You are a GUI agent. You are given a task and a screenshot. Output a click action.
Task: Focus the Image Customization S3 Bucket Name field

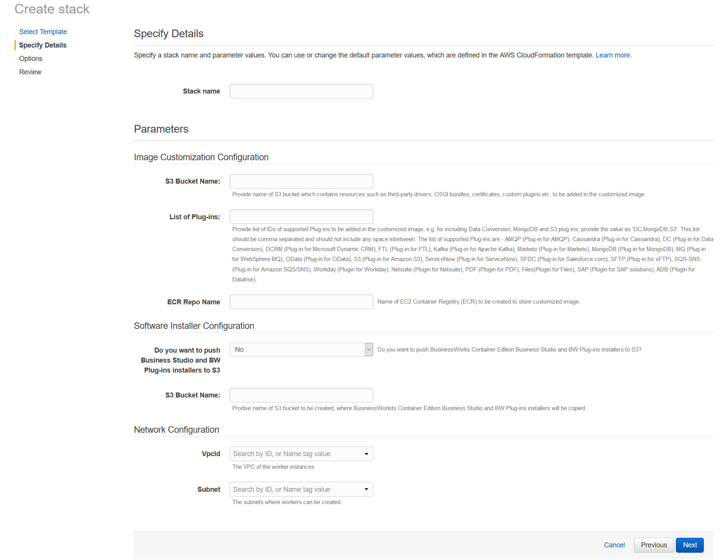301,181
